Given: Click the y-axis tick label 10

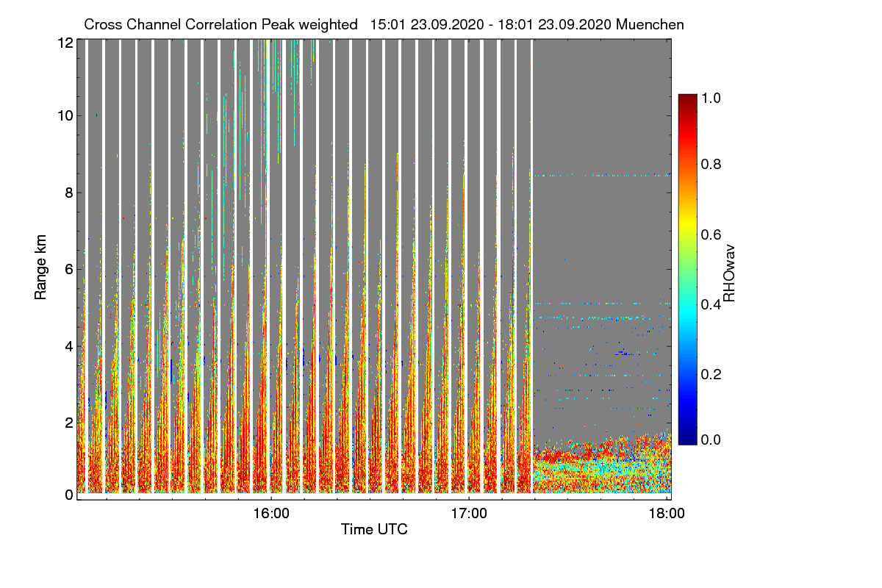Looking at the screenshot, I should 65,115.
